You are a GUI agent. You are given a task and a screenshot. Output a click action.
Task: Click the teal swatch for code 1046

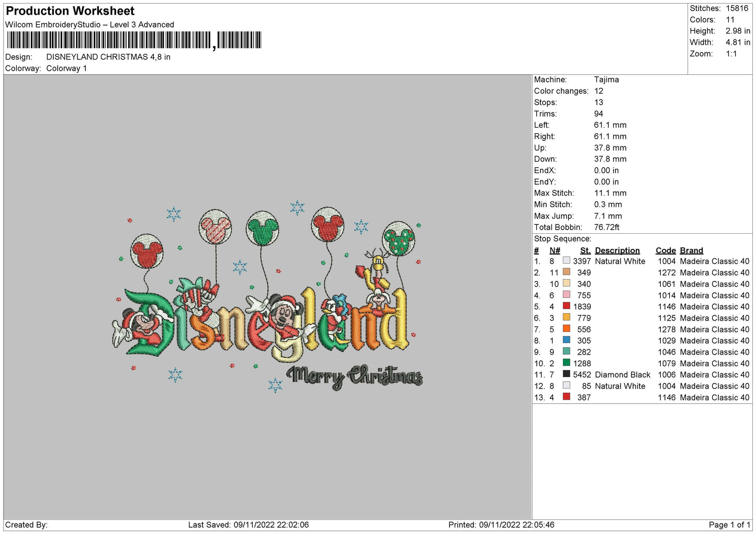566,351
